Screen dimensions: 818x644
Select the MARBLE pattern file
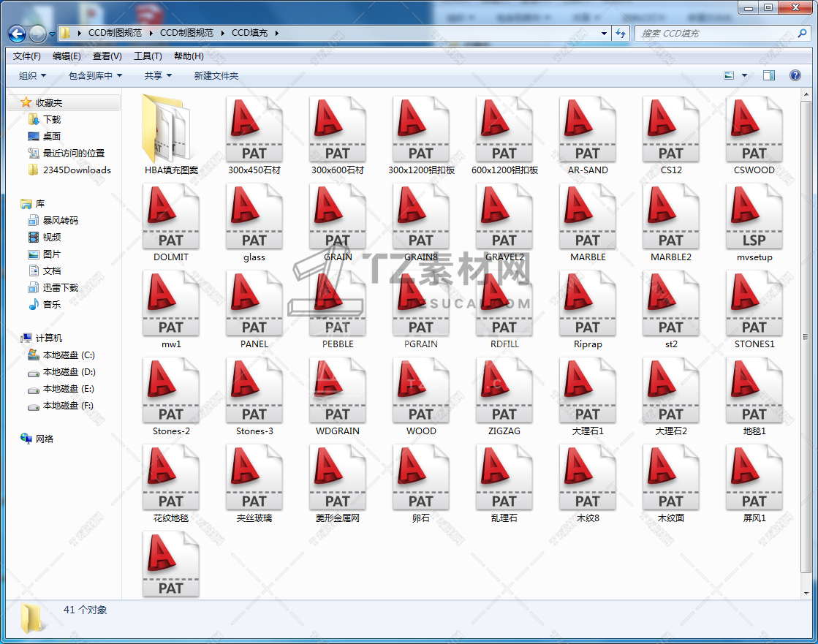click(x=588, y=222)
